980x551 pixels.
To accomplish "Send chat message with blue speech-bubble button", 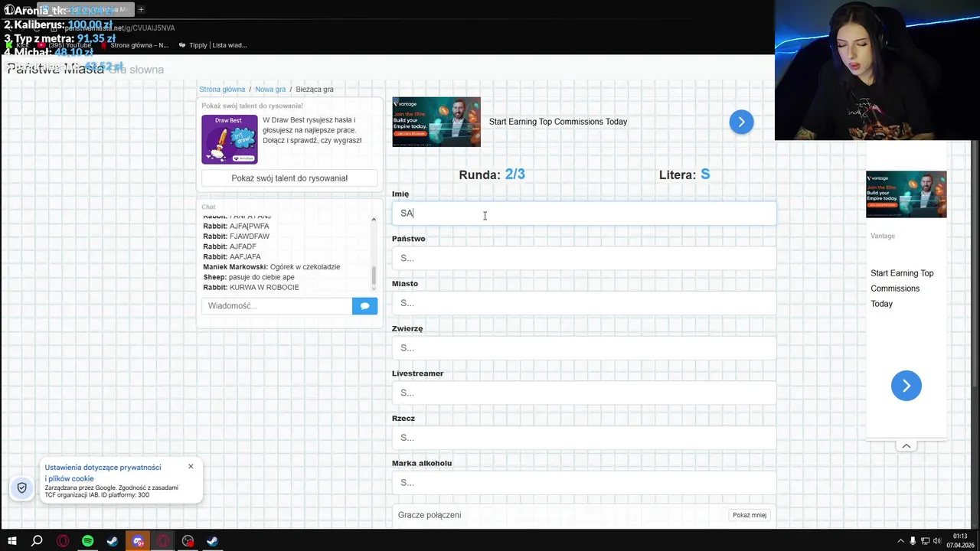I will [x=364, y=305].
